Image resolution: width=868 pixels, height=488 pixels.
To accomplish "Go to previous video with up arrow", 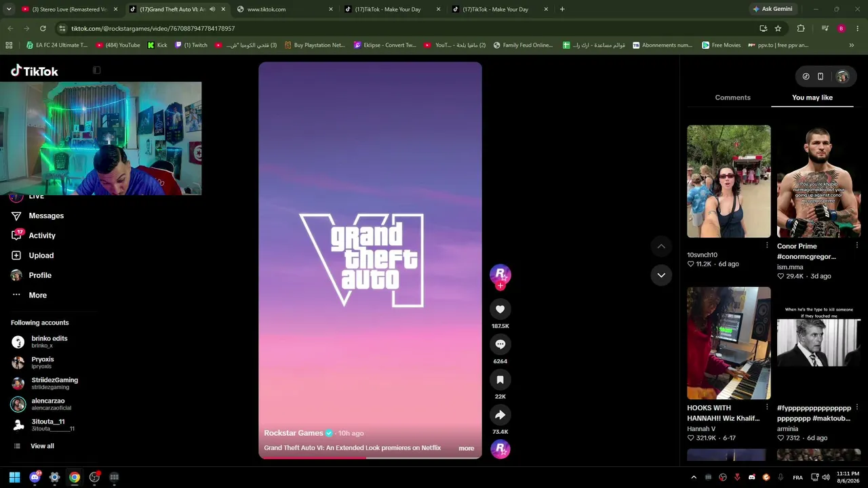I will pyautogui.click(x=661, y=246).
